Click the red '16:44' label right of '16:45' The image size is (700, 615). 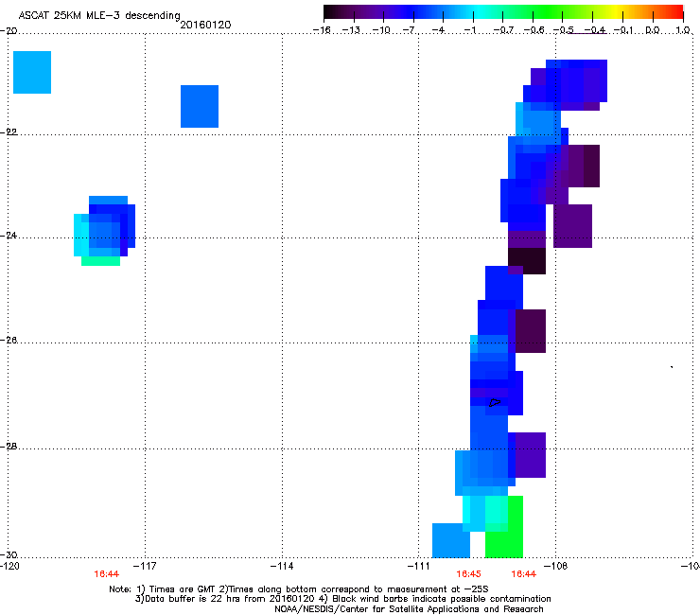click(x=523, y=574)
